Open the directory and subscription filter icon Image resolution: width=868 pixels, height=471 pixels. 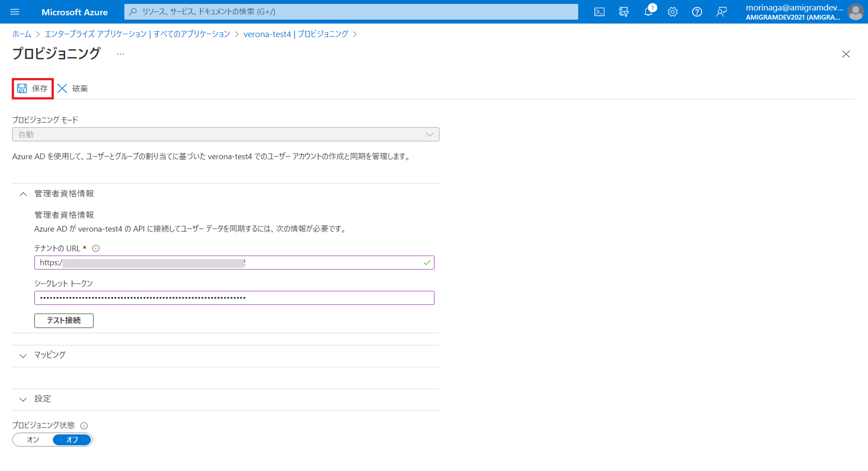pos(624,12)
